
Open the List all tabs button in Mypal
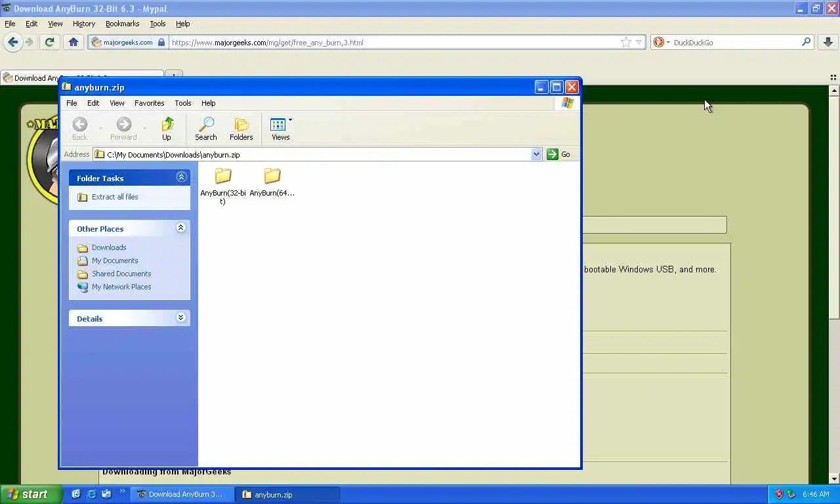click(x=833, y=77)
